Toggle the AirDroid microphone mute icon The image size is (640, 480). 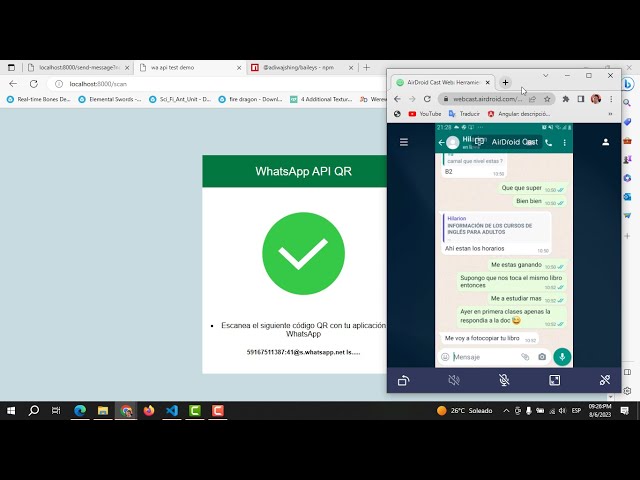coord(504,380)
